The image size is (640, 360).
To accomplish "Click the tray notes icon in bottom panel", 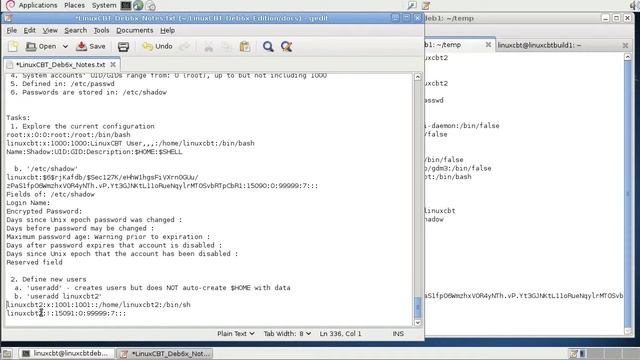I will click(x=573, y=353).
